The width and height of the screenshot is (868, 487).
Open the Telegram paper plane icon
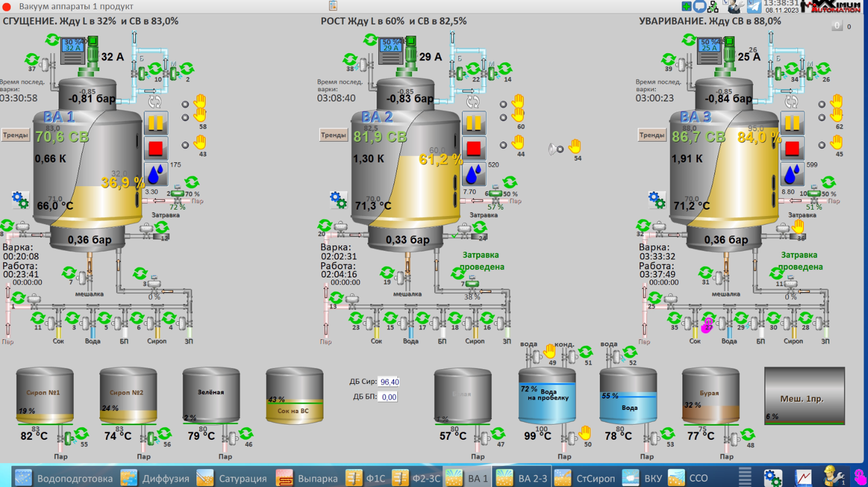coord(754,7)
